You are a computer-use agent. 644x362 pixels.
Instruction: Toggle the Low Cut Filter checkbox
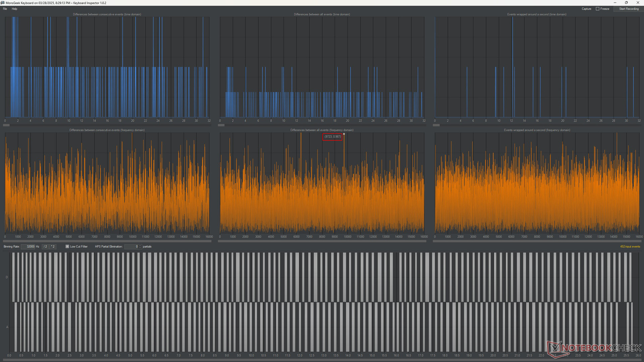click(x=67, y=247)
